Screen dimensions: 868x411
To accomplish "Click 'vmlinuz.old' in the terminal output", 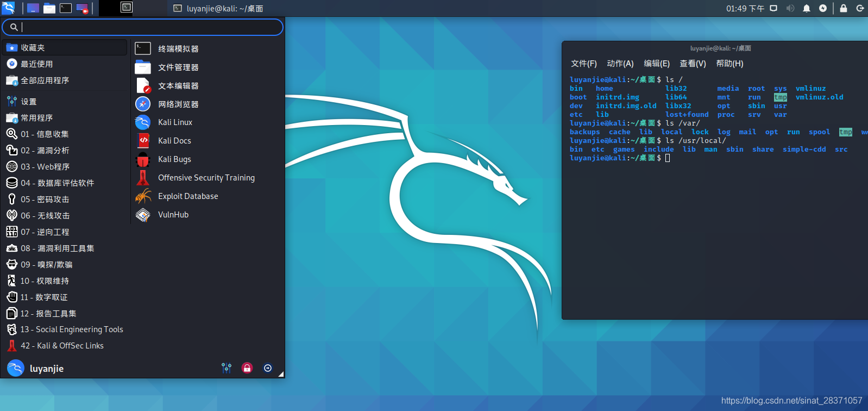I will [820, 97].
